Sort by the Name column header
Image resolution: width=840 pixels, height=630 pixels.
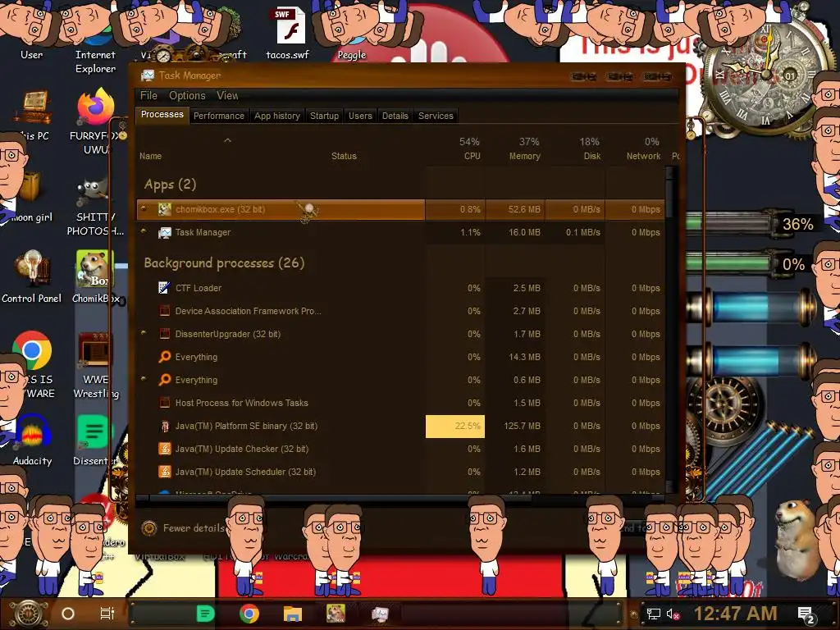pyautogui.click(x=151, y=157)
